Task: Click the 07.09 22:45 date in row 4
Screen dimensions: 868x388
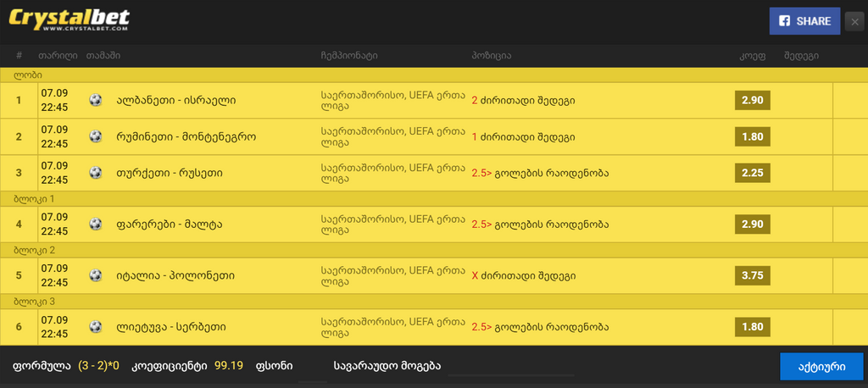Action: click(x=54, y=224)
